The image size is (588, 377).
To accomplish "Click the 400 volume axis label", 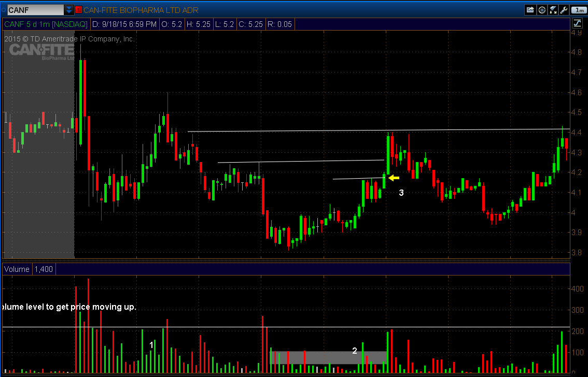I will (578, 288).
